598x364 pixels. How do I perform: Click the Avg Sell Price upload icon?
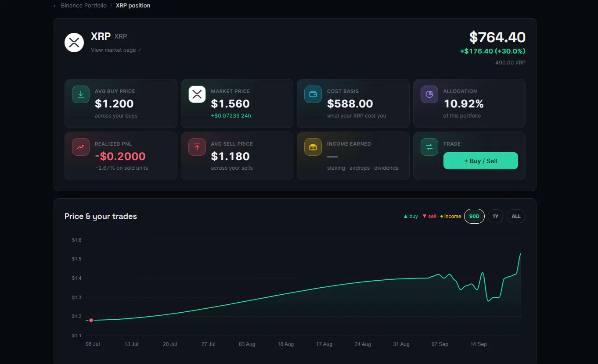(197, 147)
